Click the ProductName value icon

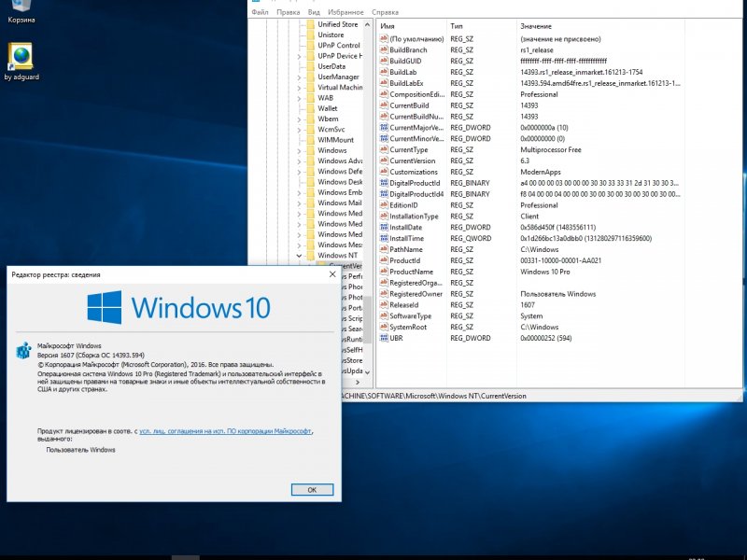coord(384,272)
